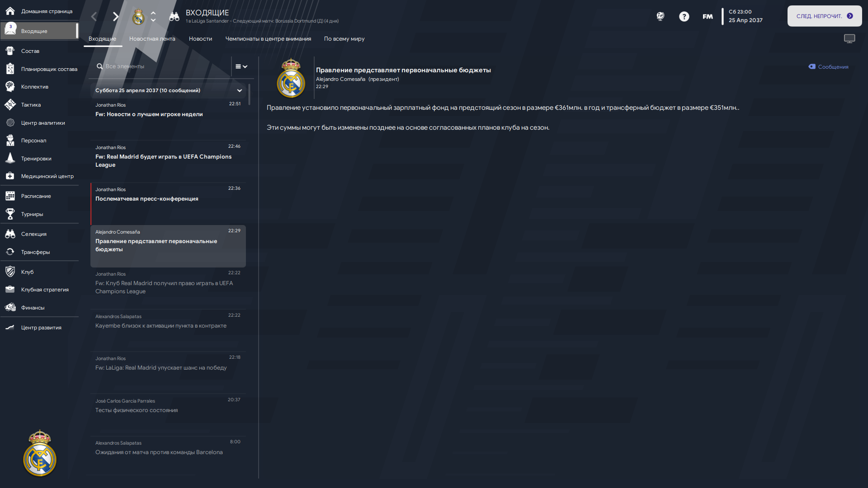Click the help question mark icon
Viewport: 868px width, 488px height.
coord(684,17)
